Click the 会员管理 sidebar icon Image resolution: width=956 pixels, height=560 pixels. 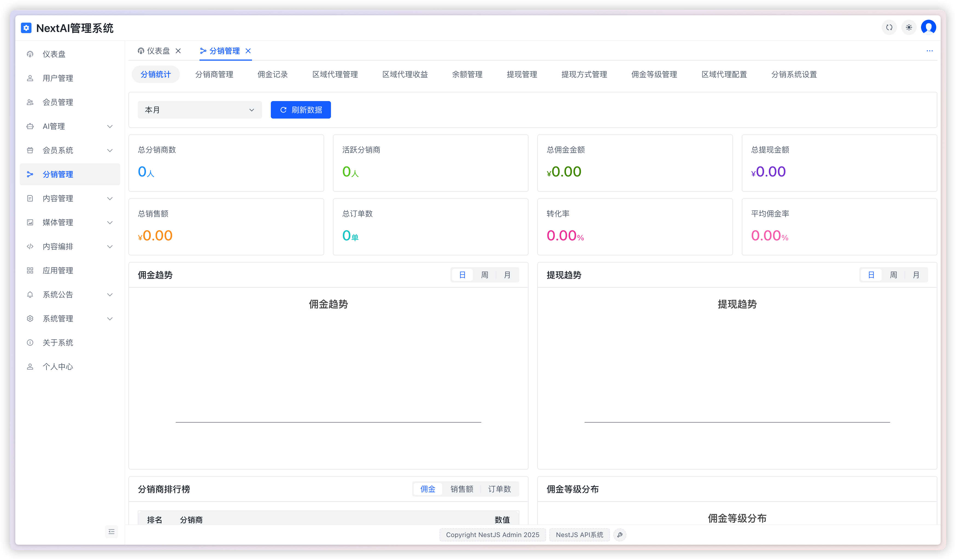pos(30,102)
